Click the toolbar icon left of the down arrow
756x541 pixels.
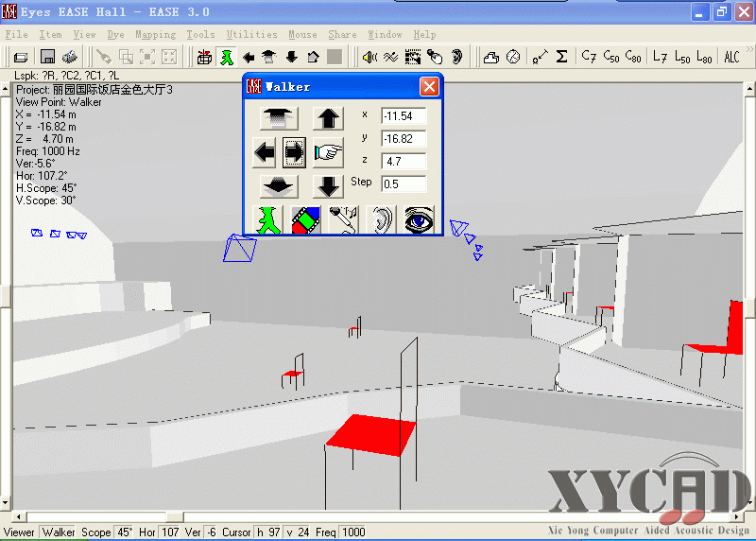click(269, 57)
